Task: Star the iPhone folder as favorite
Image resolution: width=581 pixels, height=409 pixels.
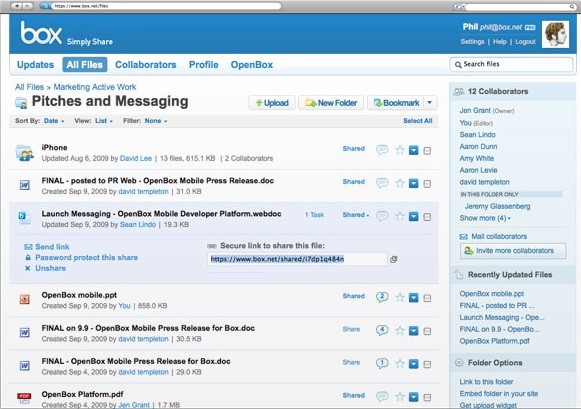Action: coord(399,150)
